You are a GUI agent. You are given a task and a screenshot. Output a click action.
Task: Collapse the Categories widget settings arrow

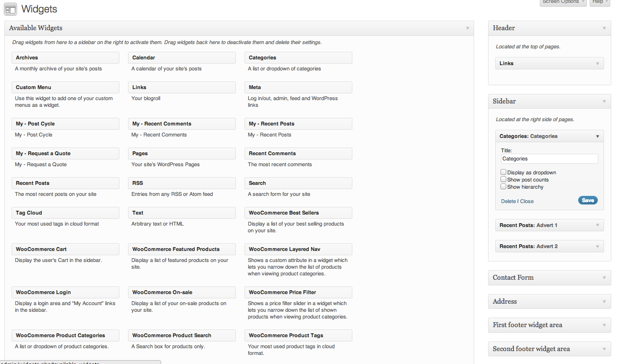[x=597, y=136]
